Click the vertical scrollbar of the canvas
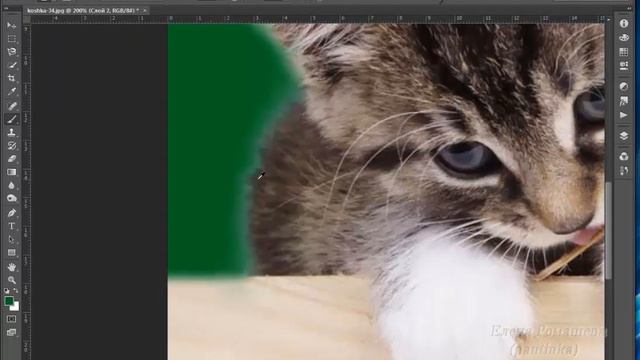640x360 pixels. coord(609,231)
